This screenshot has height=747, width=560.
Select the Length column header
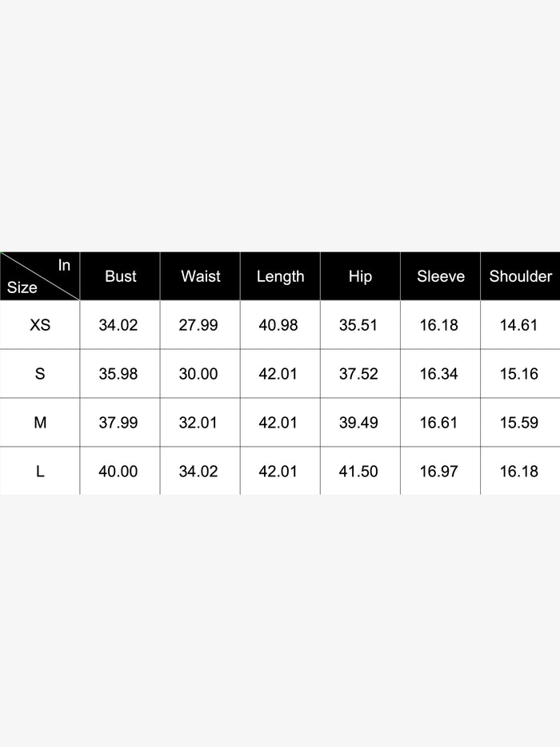(x=280, y=276)
